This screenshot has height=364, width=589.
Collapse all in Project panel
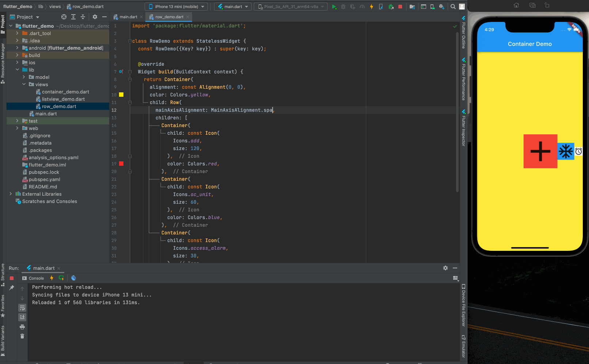[83, 17]
